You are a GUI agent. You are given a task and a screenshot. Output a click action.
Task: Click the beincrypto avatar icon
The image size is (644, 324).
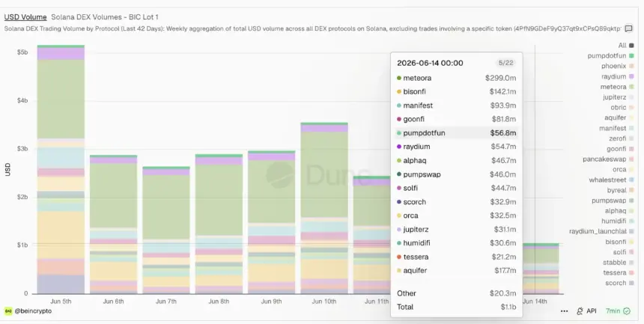[x=8, y=311]
